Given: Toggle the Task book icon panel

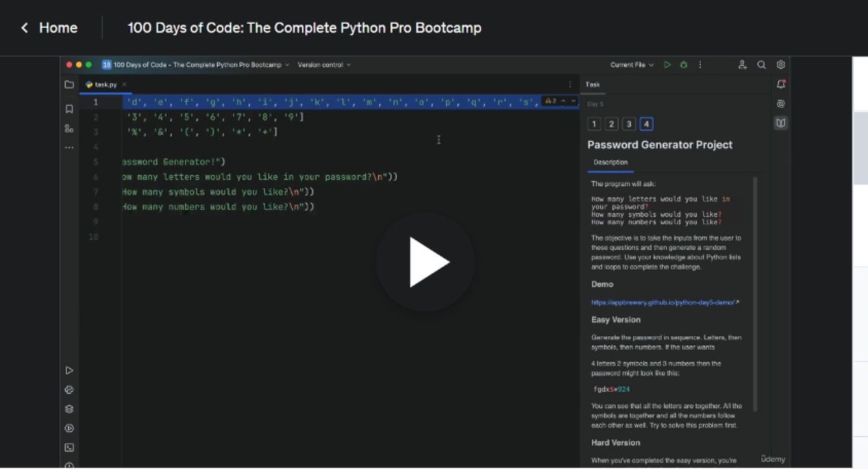Looking at the screenshot, I should 781,123.
